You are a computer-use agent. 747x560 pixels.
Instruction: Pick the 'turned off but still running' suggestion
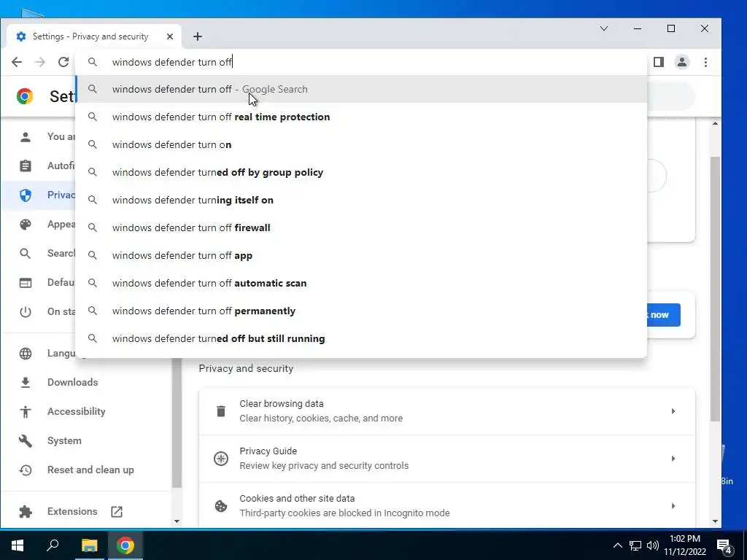pos(361,338)
